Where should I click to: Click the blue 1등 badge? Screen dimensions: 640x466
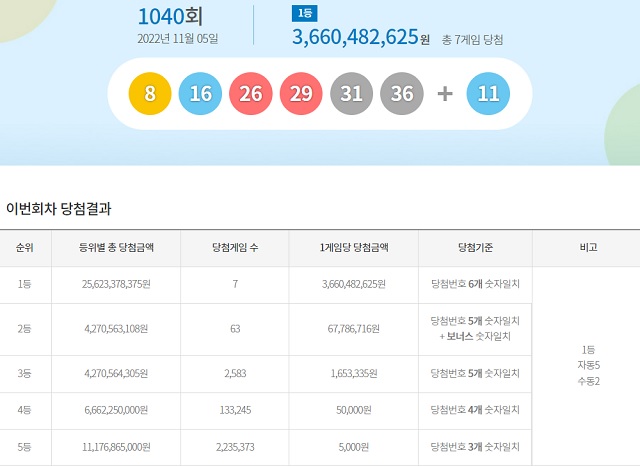[304, 13]
